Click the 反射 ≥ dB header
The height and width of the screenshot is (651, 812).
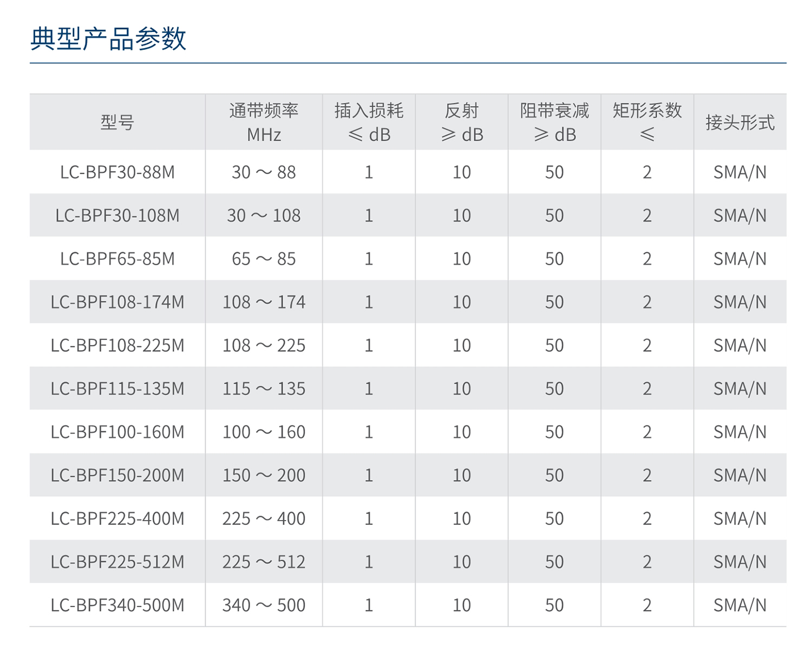coord(462,122)
